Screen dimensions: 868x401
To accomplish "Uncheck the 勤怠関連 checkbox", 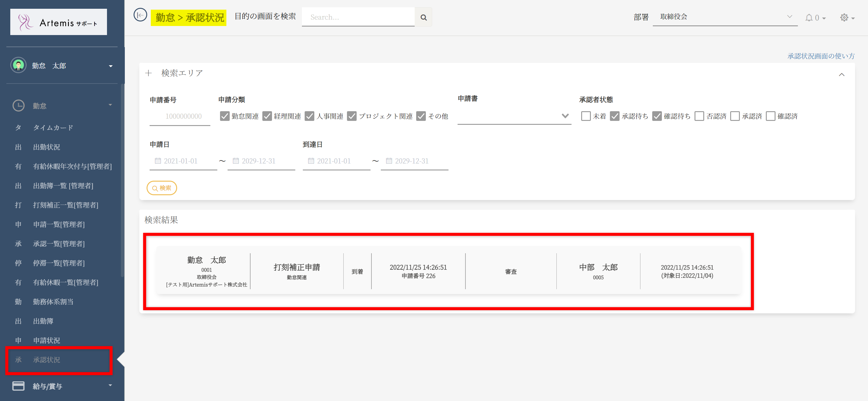I will pos(225,116).
